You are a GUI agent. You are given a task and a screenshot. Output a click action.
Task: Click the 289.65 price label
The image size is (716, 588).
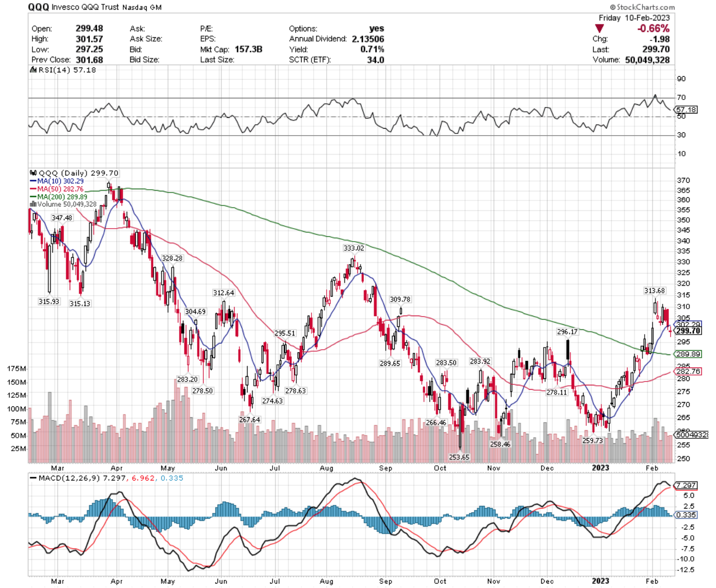pyautogui.click(x=389, y=364)
